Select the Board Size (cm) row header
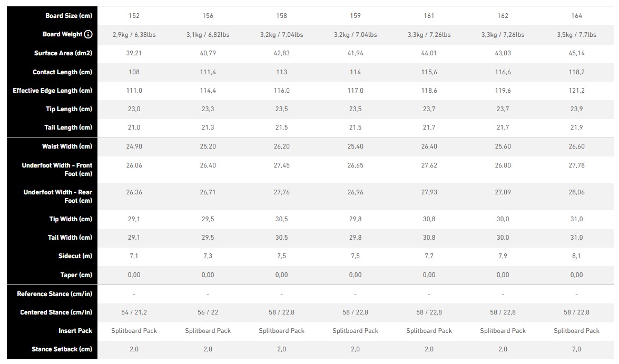The width and height of the screenshot is (619, 364). tap(68, 16)
